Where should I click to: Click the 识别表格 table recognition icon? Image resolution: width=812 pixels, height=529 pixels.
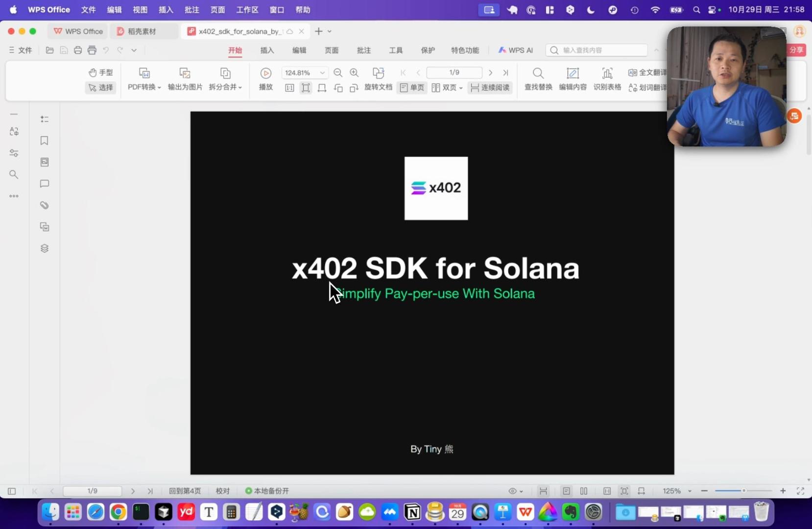click(607, 79)
